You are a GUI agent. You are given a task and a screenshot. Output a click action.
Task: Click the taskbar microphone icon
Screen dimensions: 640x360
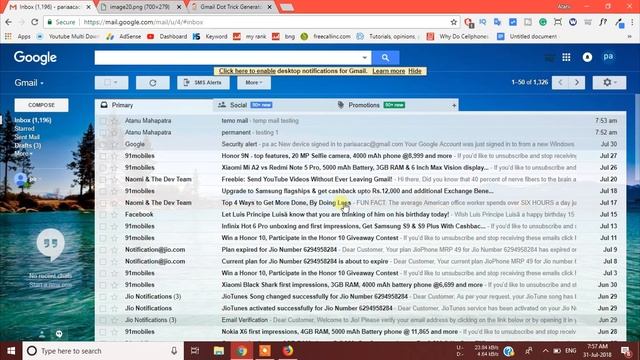174,351
